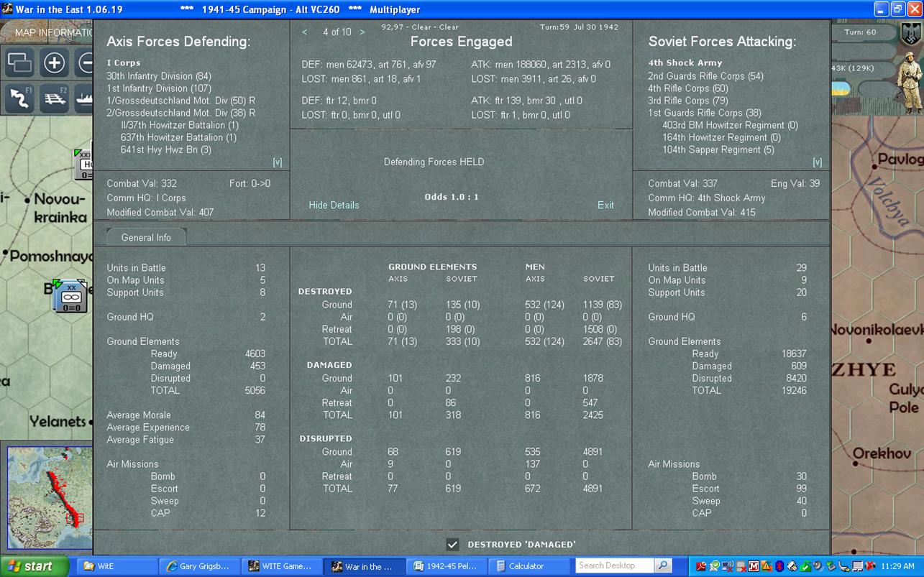Screen dimensions: 924x577
Task: Click Comm HQ: 4th Shock Army line
Action: tap(706, 198)
